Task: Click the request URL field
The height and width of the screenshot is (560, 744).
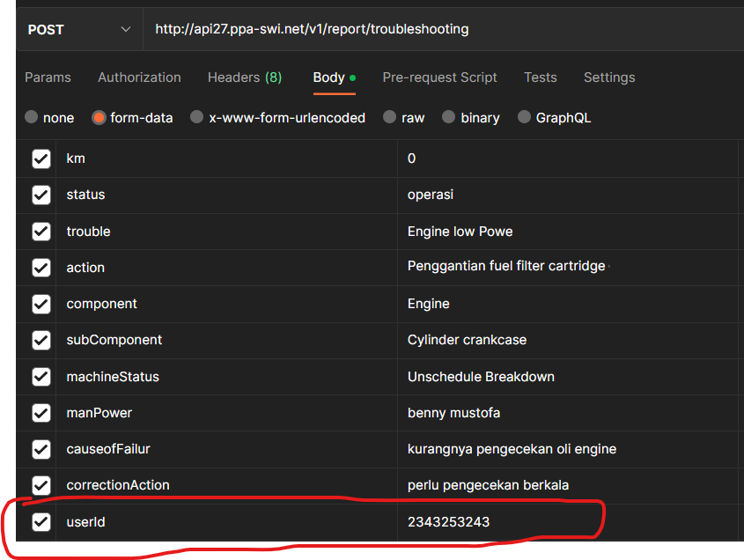Action: (440, 29)
